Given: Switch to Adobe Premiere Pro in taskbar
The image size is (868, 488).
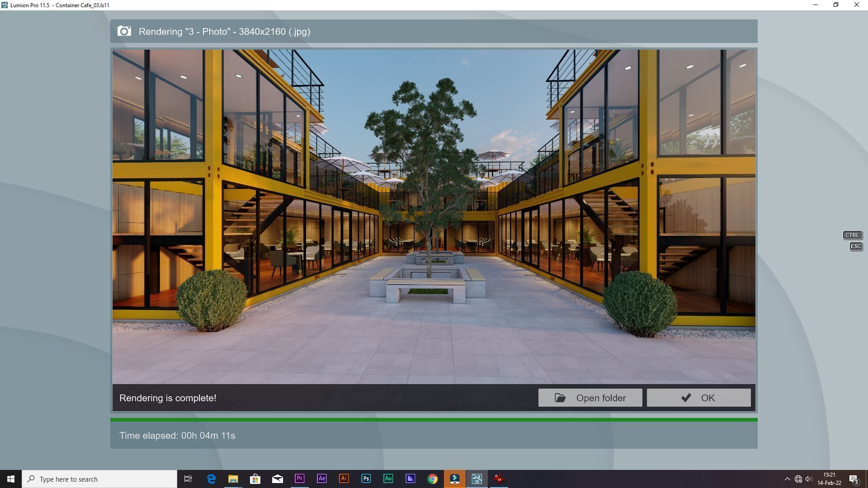Looking at the screenshot, I should pos(299,479).
